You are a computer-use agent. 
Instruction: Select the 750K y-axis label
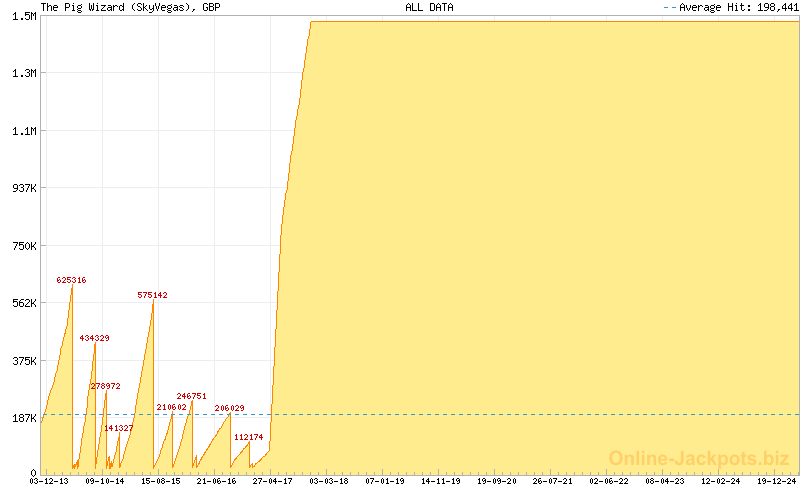click(x=24, y=246)
